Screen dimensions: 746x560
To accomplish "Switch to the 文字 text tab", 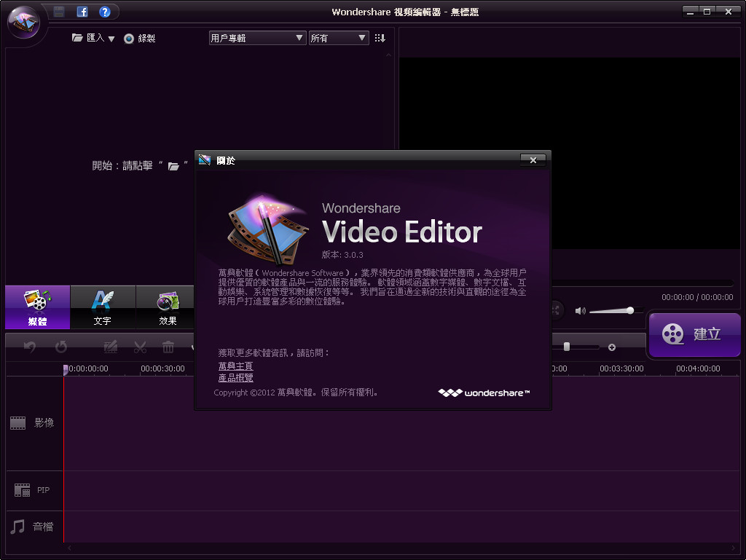I will click(103, 307).
